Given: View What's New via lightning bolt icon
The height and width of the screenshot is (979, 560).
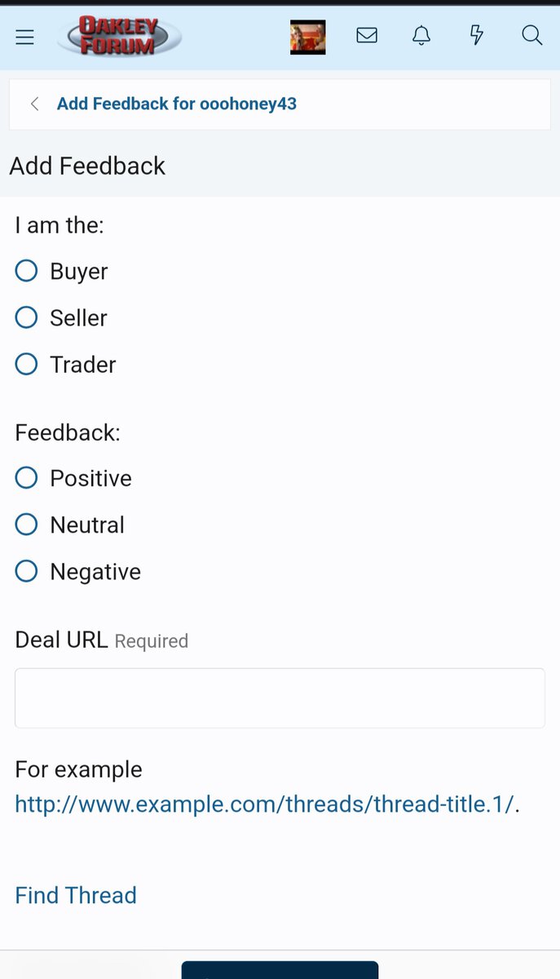Looking at the screenshot, I should (476, 35).
